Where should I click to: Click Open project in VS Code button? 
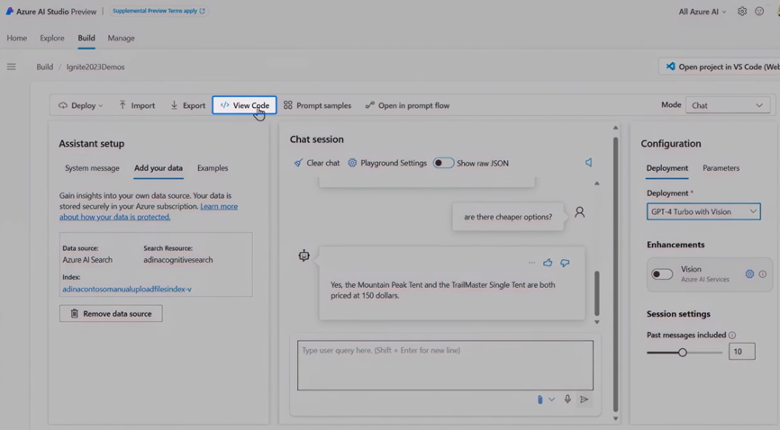click(x=719, y=66)
